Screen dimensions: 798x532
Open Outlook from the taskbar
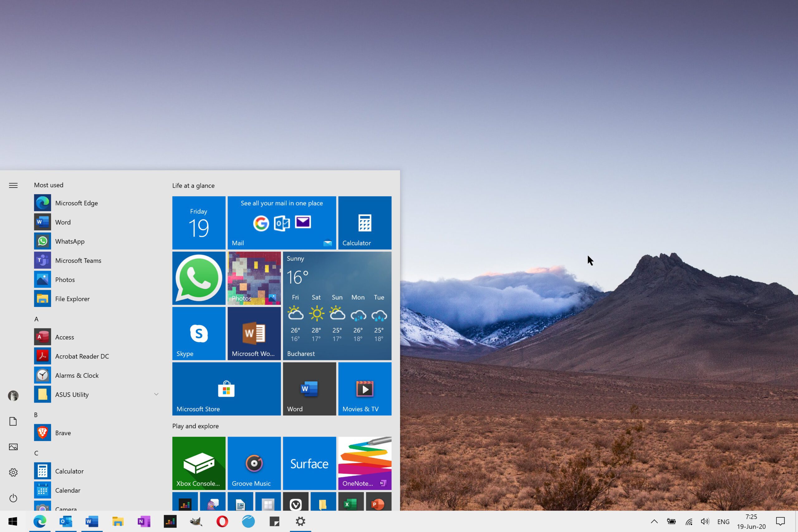[66, 521]
